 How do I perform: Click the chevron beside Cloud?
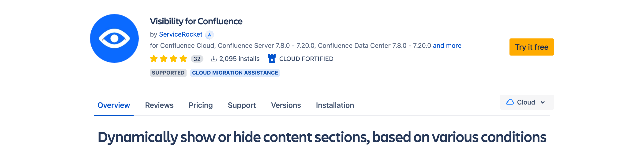click(x=543, y=102)
